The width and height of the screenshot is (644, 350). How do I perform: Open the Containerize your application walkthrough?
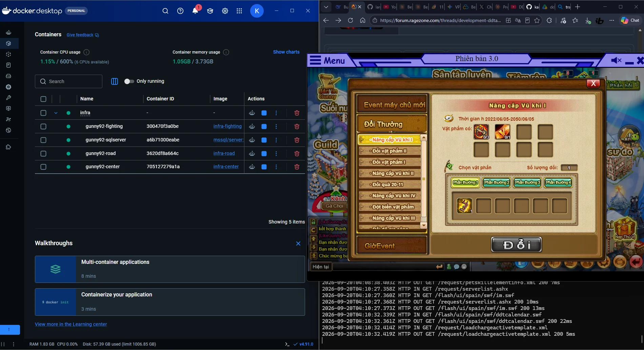[x=170, y=302]
